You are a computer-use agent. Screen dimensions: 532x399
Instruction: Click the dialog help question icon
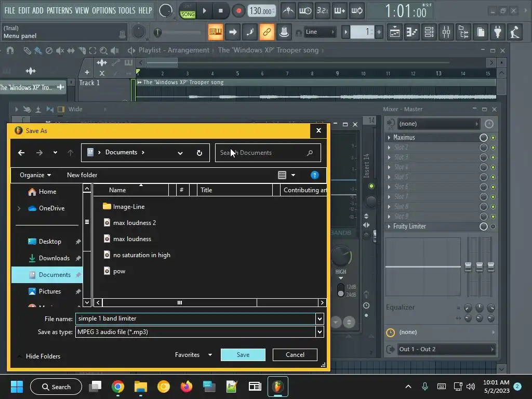pos(314,175)
